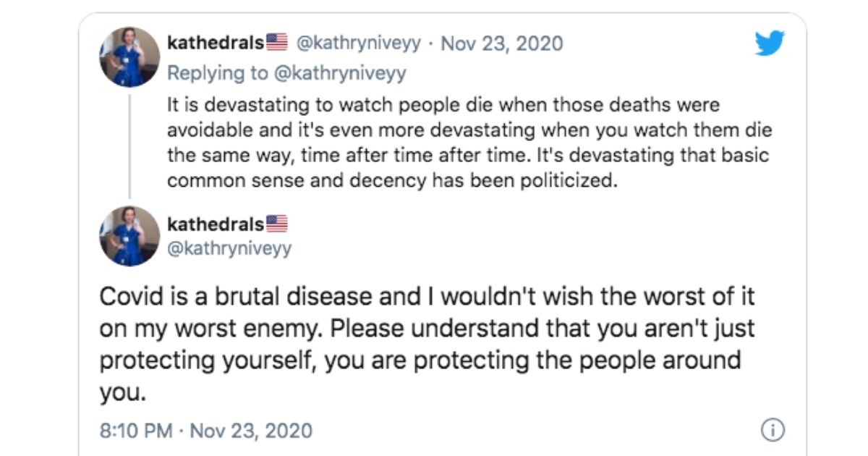
Task: Click the top 'Nov 23, 2020' date
Action: click(501, 43)
